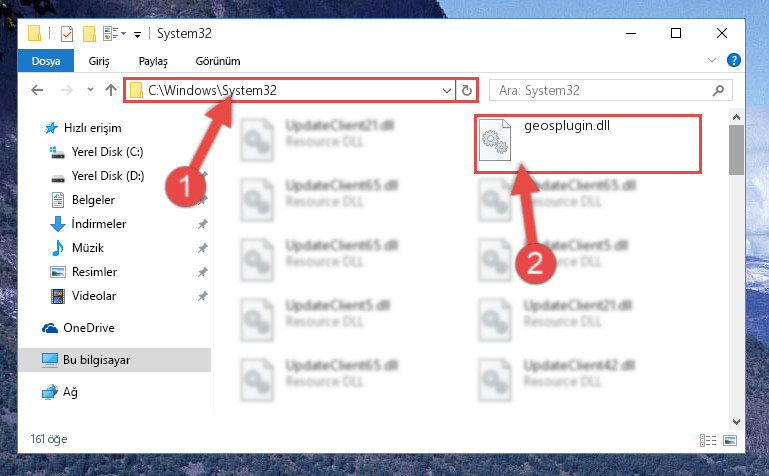This screenshot has width=769, height=476.
Task: Click the Ara: System32 search box
Action: pos(611,90)
